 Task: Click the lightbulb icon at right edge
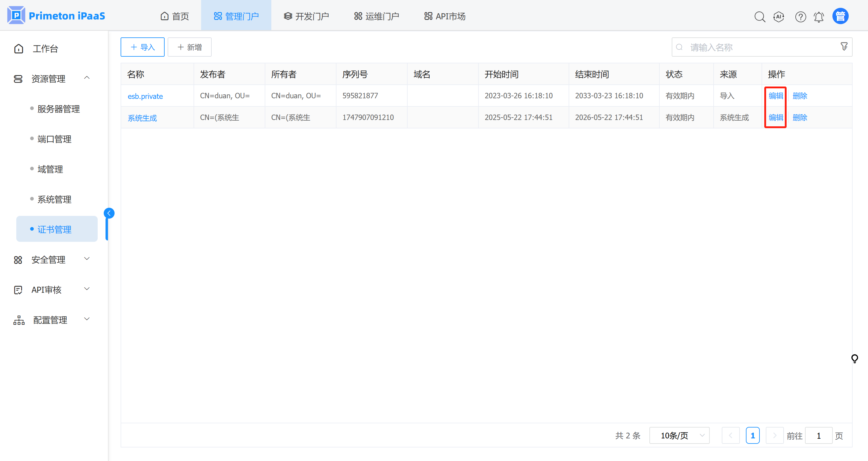coord(854,358)
